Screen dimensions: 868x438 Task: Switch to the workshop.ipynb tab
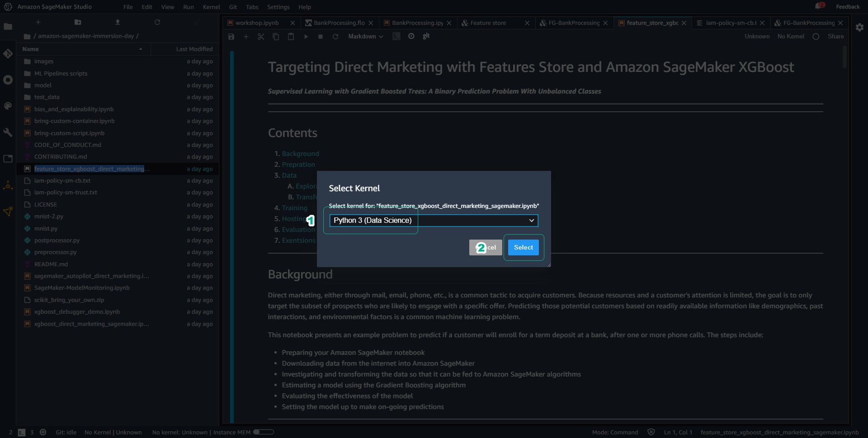[257, 23]
